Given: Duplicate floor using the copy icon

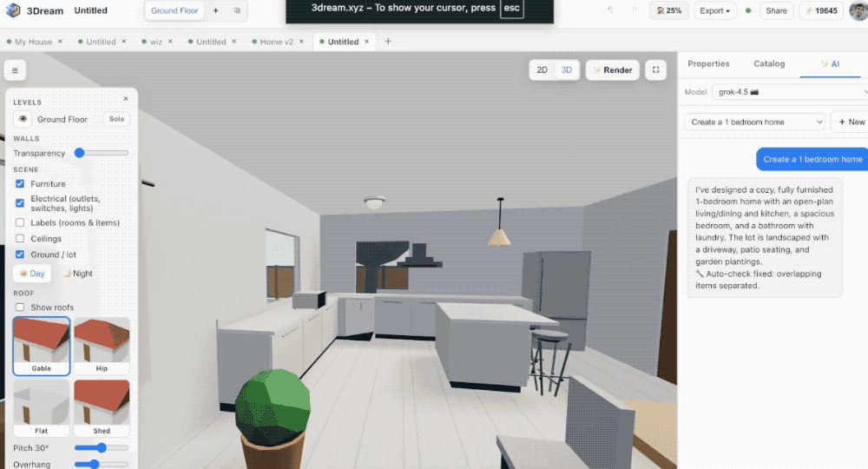Looking at the screenshot, I should click(237, 10).
